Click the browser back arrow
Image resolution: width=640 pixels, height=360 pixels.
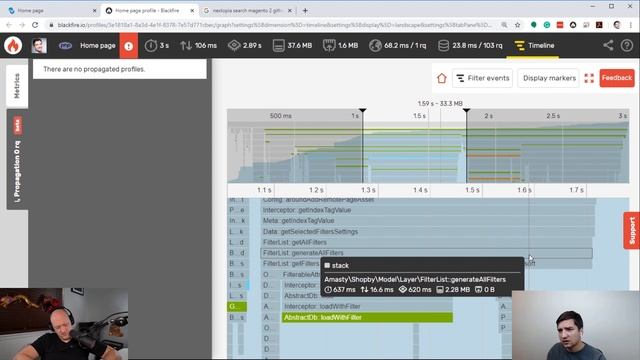pos(9,25)
